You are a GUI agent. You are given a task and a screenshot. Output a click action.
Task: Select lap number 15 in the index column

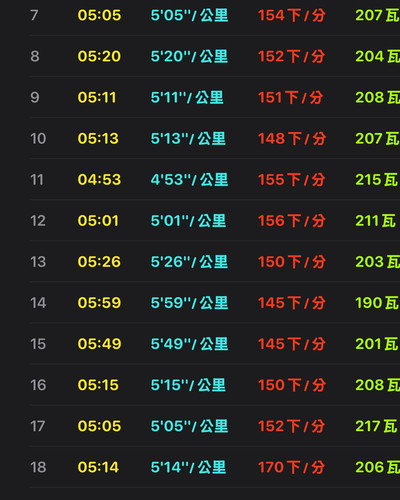38,344
